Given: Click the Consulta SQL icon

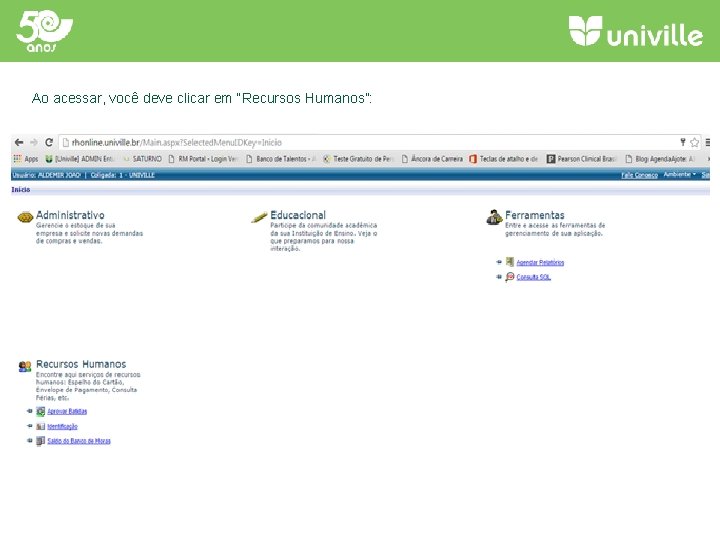Looking at the screenshot, I should (510, 277).
